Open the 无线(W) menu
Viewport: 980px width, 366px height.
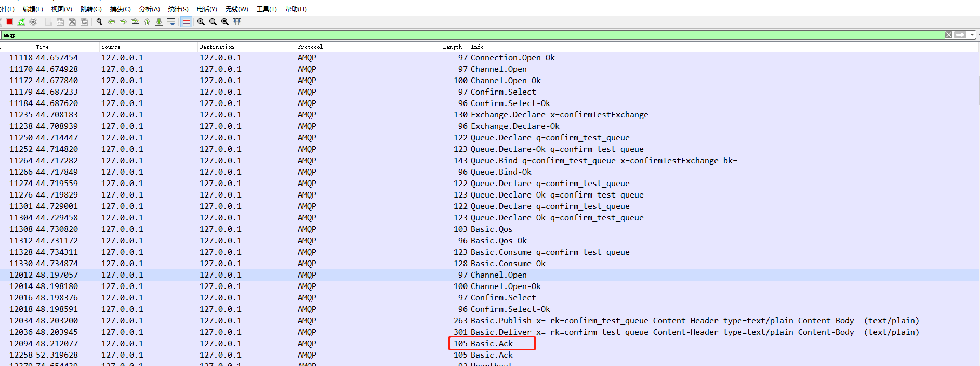coord(236,9)
